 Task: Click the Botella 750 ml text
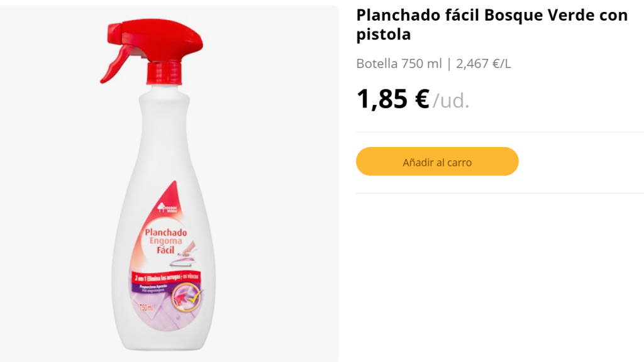coord(399,63)
